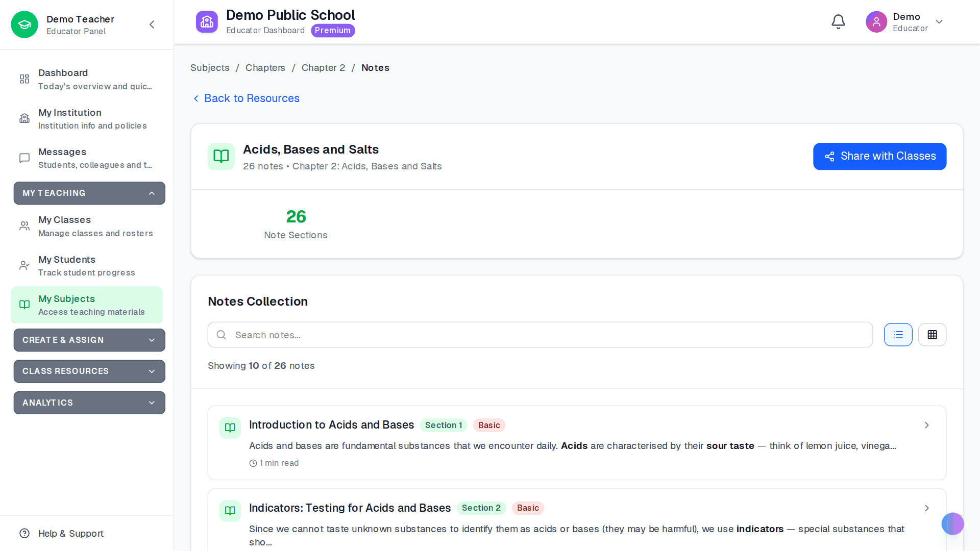Expand the ANALYTICS section
Image resolution: width=980 pixels, height=551 pixels.
tap(89, 403)
